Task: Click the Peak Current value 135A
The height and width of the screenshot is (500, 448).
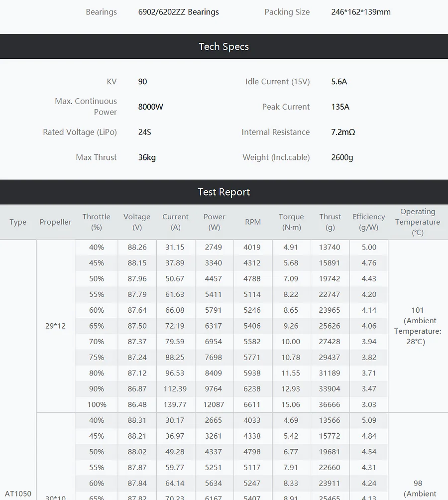Action: coord(340,107)
